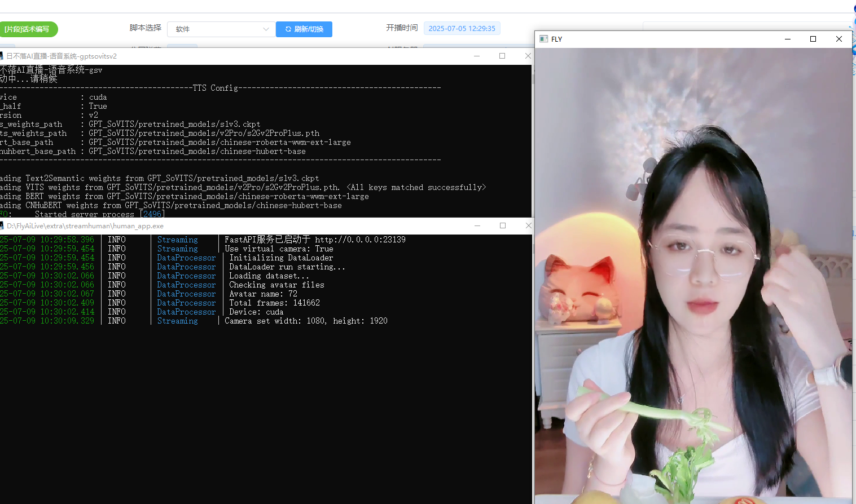Click the 'v2Pro/s2Gv2ProPlus.pth' weights path value
The width and height of the screenshot is (856, 504).
click(204, 133)
